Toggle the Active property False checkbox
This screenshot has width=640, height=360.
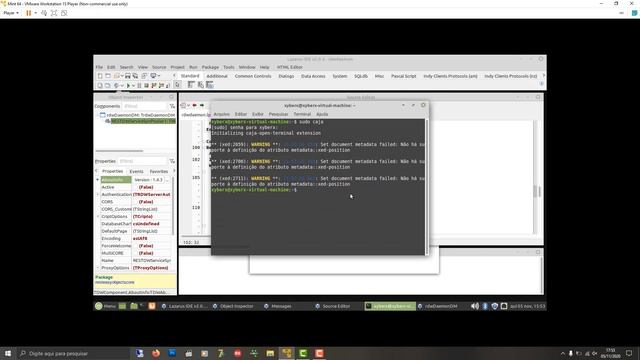point(146,187)
